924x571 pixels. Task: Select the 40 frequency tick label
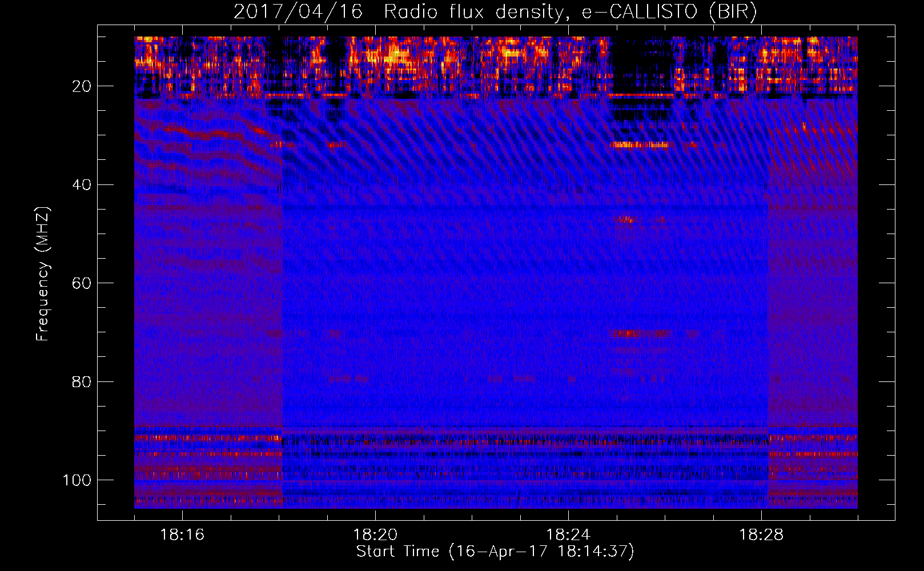[x=82, y=185]
